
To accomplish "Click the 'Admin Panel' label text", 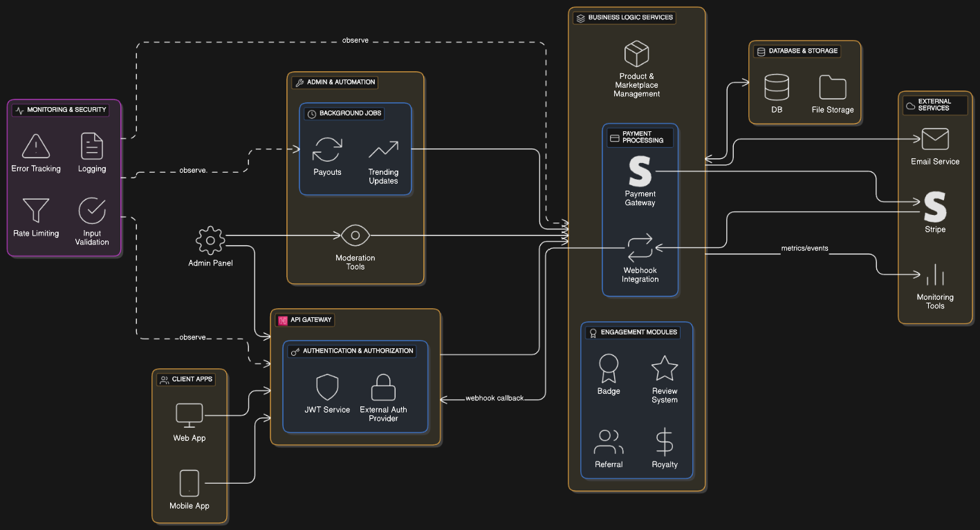I will click(210, 263).
